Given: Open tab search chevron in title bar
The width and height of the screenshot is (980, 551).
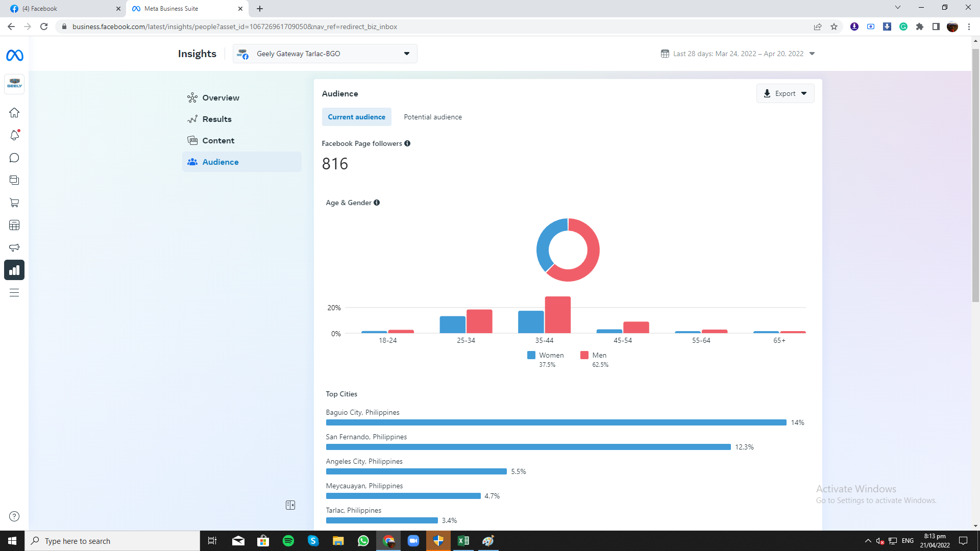Looking at the screenshot, I should (x=898, y=8).
